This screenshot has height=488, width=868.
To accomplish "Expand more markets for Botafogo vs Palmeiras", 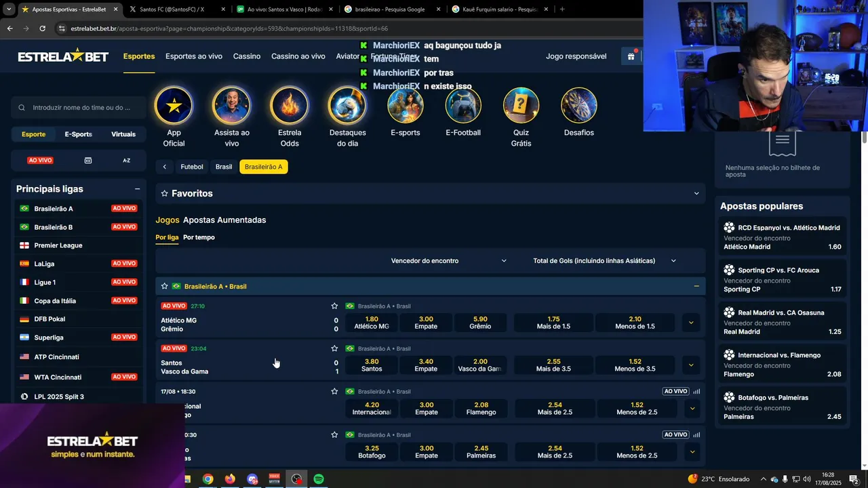I will (692, 452).
